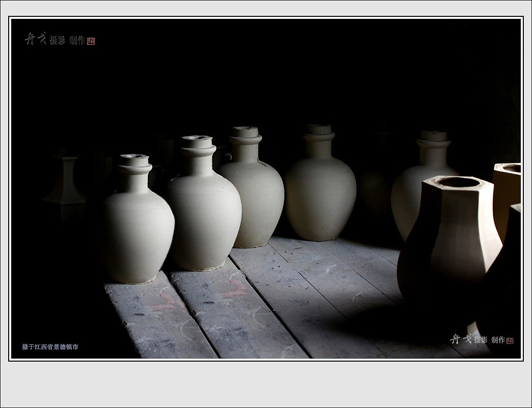532x408 pixels.
Task: Select the '摄影 制作' text in bottom-right watermark
Action: (x=489, y=340)
